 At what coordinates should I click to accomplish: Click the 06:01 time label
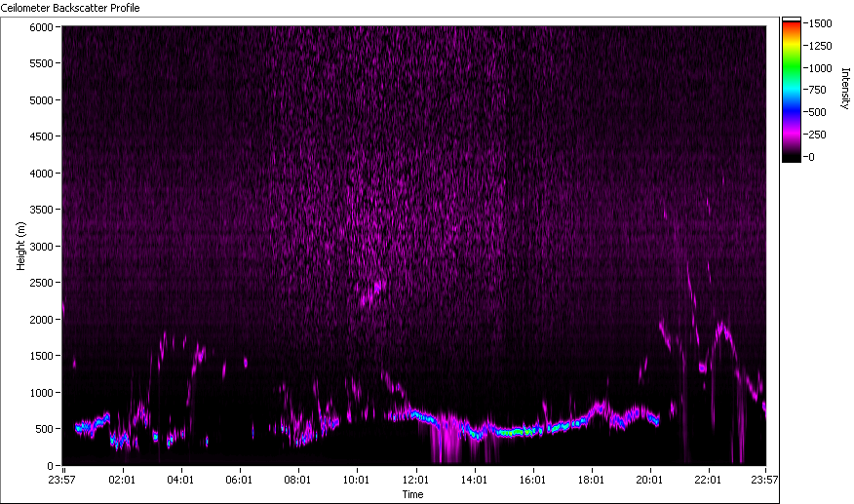(239, 480)
